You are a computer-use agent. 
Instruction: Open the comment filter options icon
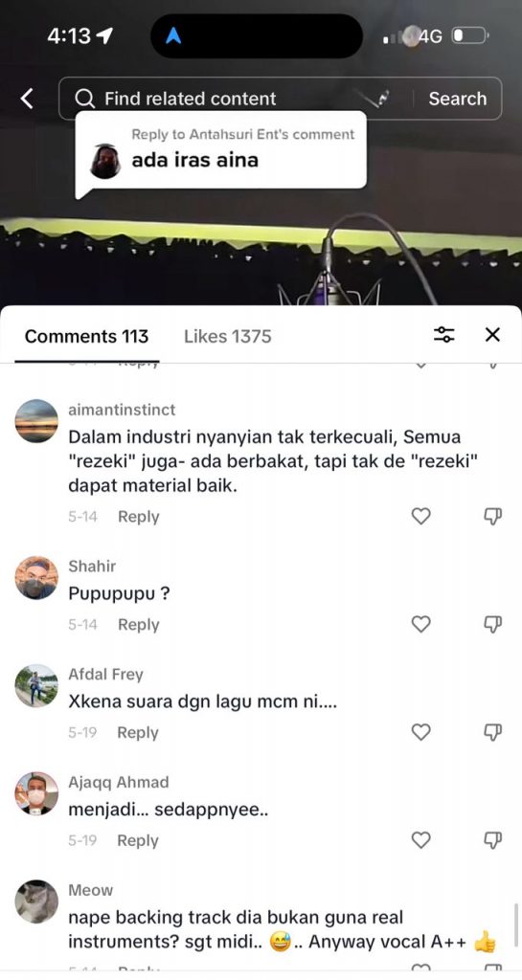(x=444, y=335)
